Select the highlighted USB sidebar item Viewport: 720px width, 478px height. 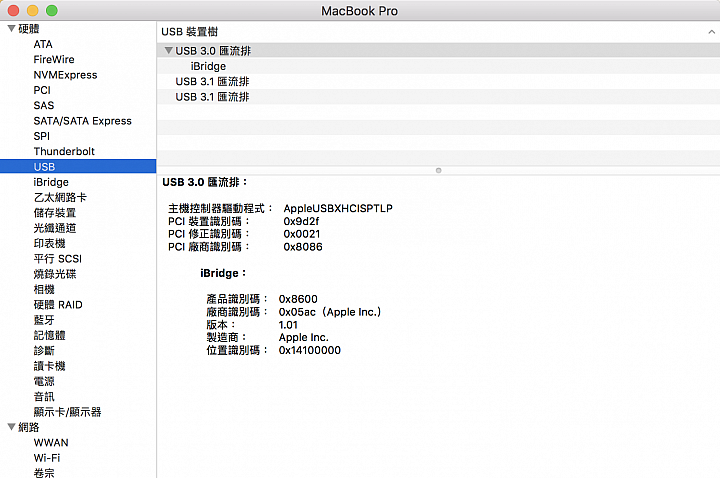pos(78,166)
